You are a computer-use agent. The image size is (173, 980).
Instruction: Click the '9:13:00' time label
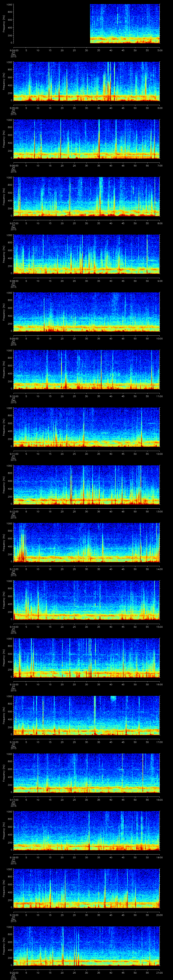(14, 569)
